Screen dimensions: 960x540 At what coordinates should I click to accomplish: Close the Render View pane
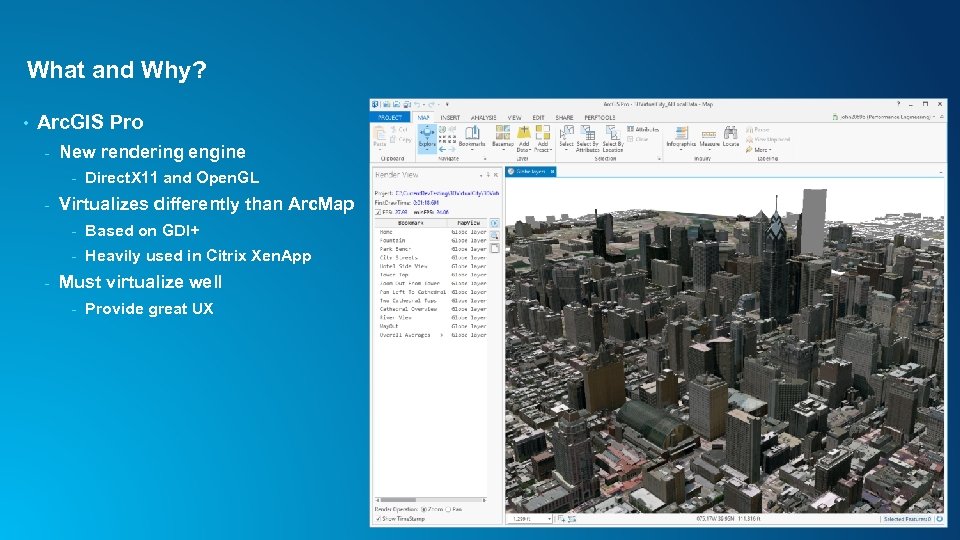pos(496,175)
